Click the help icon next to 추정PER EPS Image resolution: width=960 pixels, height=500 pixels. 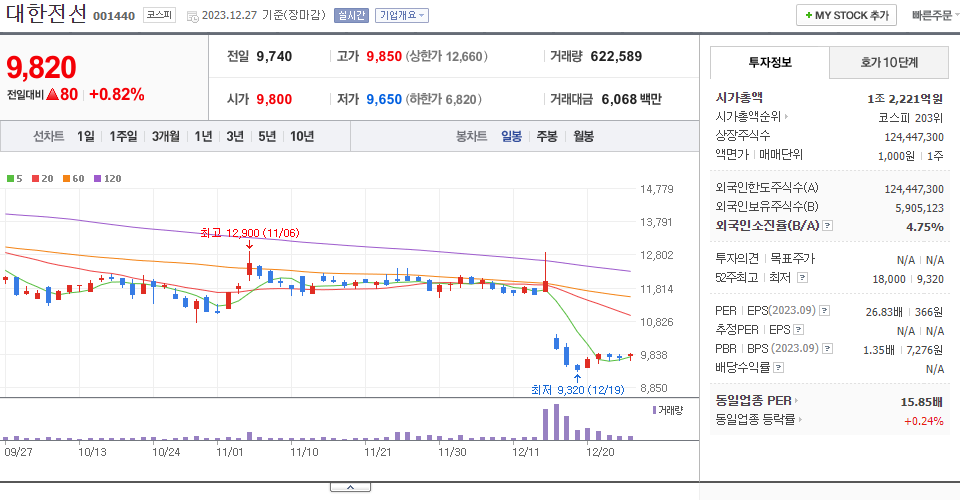coord(798,330)
